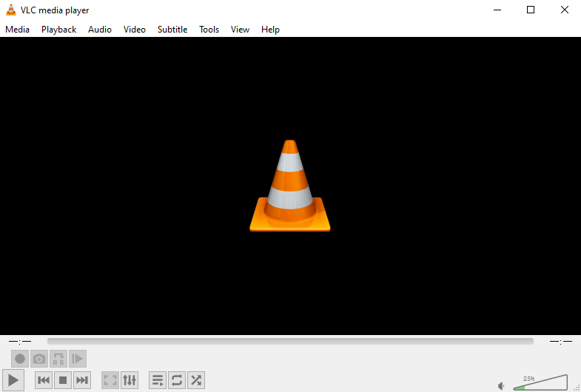Skip to next media track
The height and width of the screenshot is (392, 581).
[82, 380]
